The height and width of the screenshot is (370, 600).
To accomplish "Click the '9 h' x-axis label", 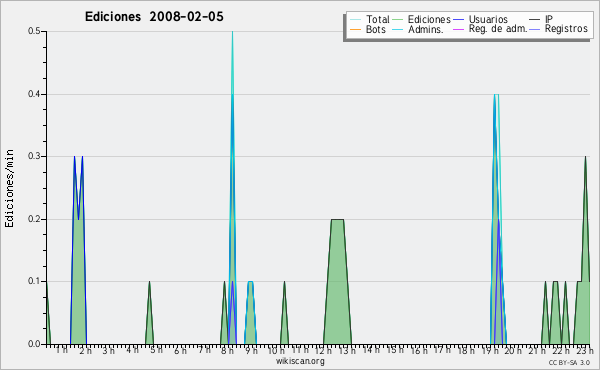I will click(x=251, y=351).
